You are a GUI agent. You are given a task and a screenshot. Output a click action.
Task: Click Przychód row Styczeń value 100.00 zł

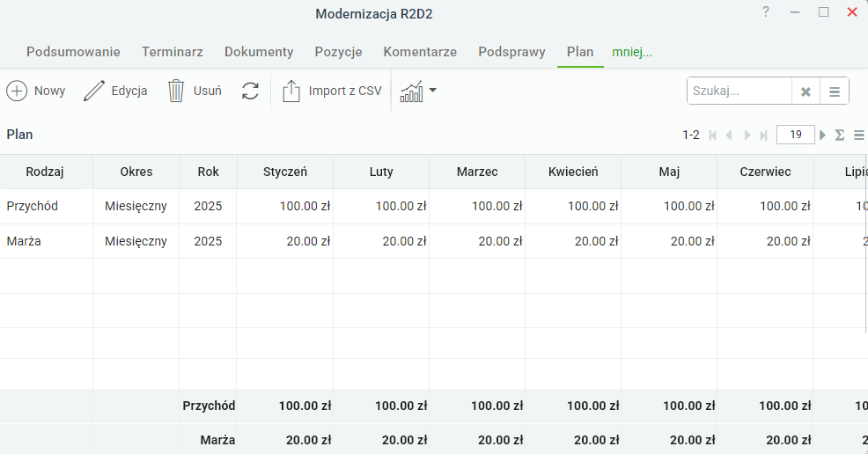[x=305, y=206]
